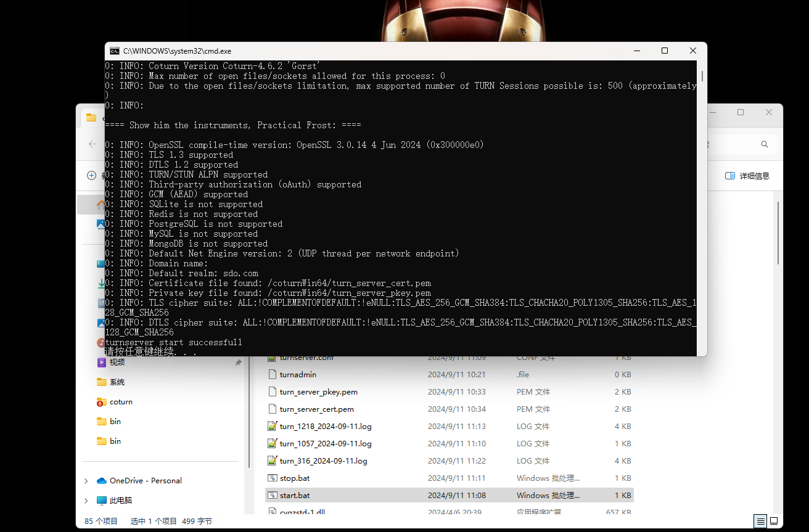Click the folder icon on Explorer's tab

pyautogui.click(x=91, y=117)
